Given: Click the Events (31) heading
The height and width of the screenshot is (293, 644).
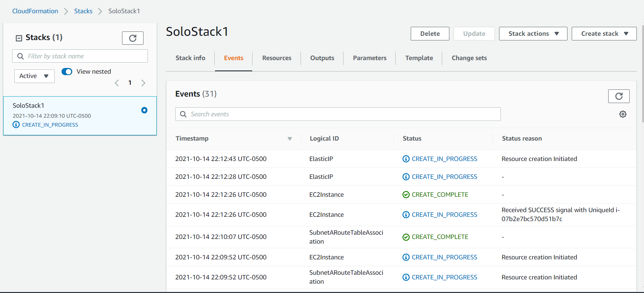Looking at the screenshot, I should point(196,94).
